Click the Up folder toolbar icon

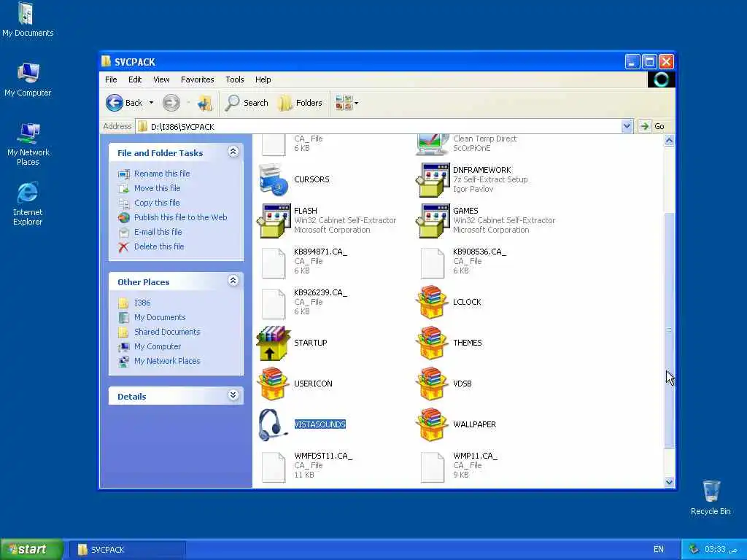pos(205,103)
